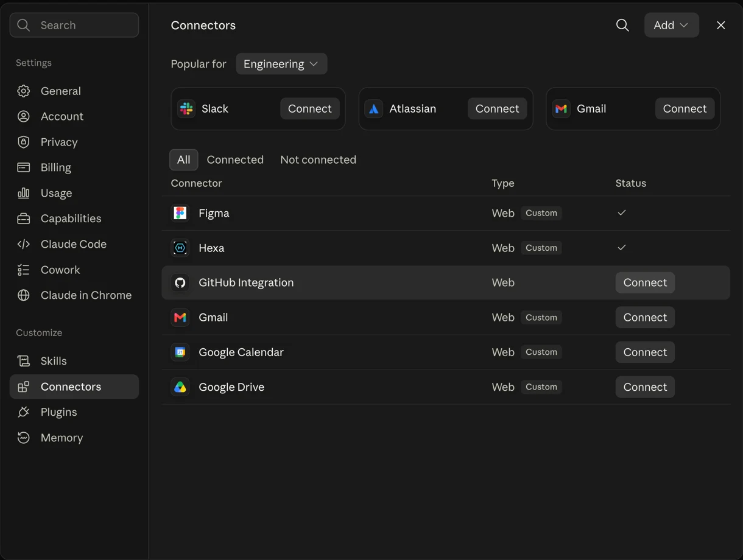743x560 pixels.
Task: Select the Google Calendar name
Action: [241, 352]
